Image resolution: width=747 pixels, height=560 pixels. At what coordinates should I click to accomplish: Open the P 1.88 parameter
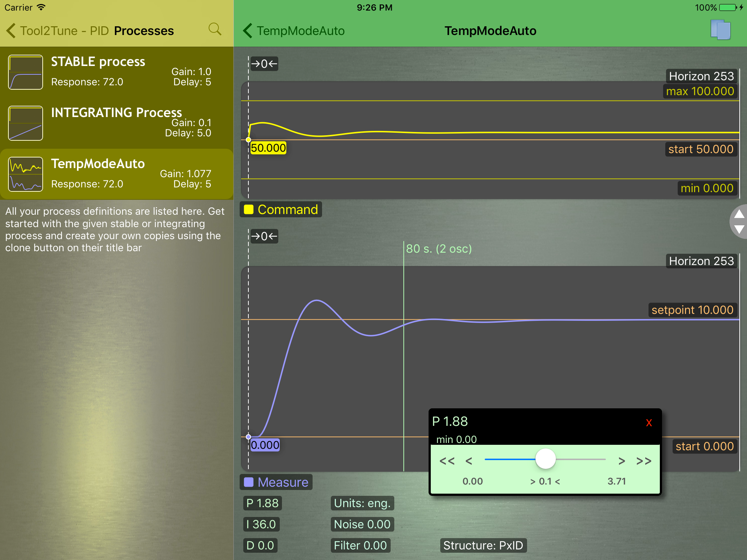[262, 503]
